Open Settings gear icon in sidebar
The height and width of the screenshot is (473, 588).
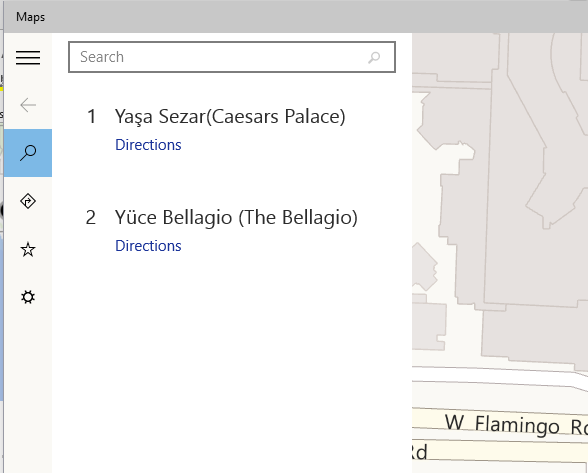(28, 297)
